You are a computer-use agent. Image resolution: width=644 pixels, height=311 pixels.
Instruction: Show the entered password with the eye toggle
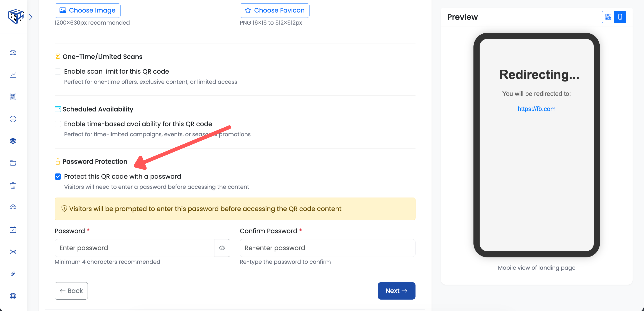coord(222,248)
